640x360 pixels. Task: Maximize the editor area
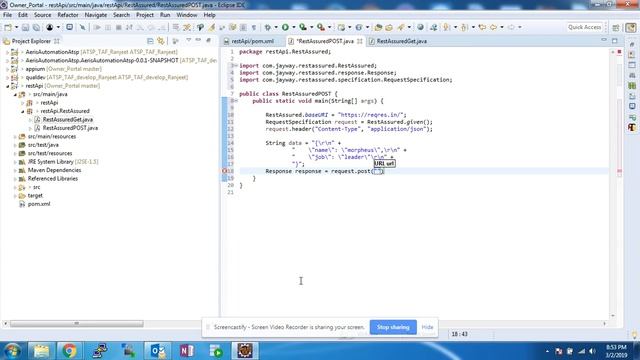[615, 40]
